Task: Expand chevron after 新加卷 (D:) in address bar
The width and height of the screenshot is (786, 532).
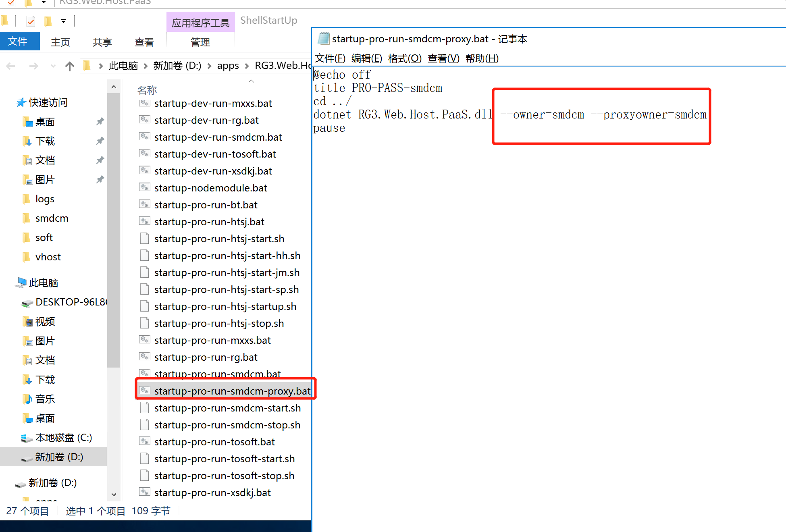Action: point(209,66)
